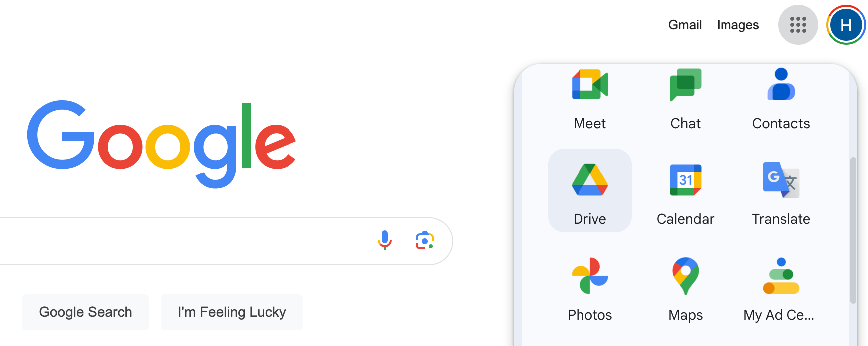Image resolution: width=868 pixels, height=346 pixels.
Task: Open the Google Account profile menu
Action: (846, 25)
